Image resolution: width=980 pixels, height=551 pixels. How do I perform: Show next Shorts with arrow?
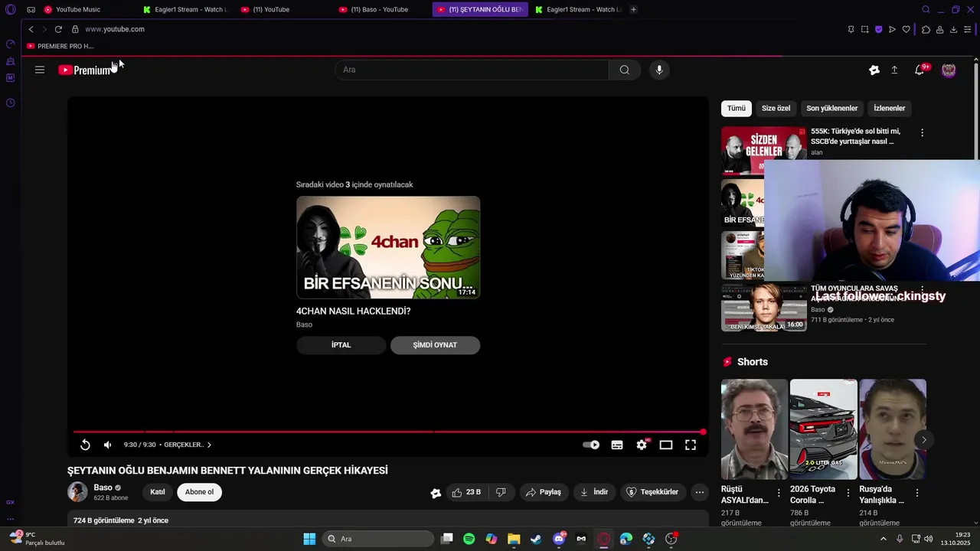[x=924, y=439]
